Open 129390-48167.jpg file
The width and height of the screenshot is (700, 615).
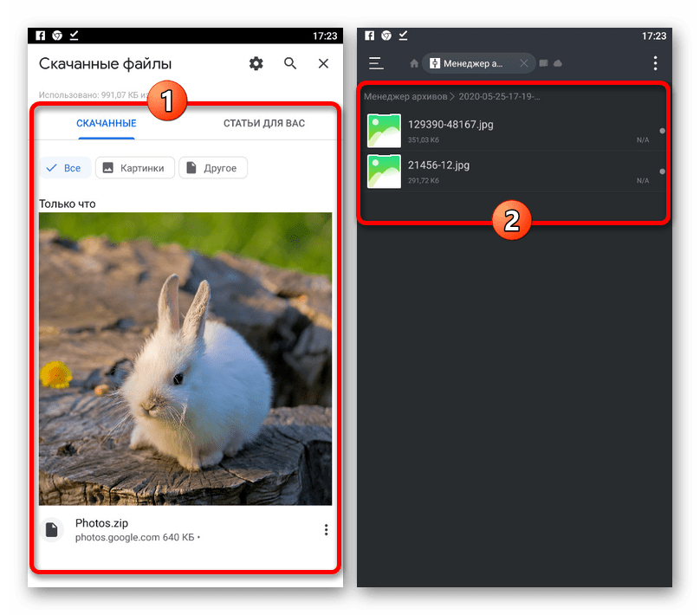[x=450, y=125]
